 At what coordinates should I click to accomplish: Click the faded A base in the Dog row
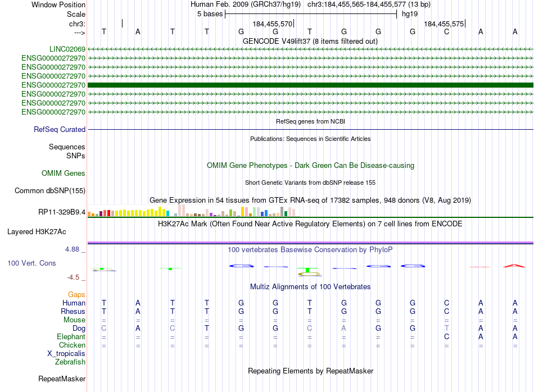point(343,328)
